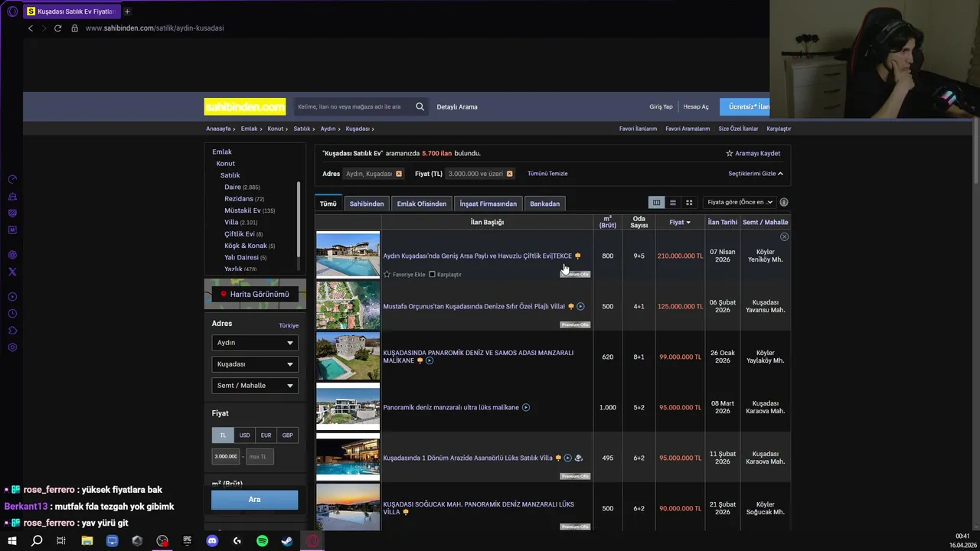Switch to the grid gallery view icon
This screenshot has width=980, height=551.
tap(689, 202)
